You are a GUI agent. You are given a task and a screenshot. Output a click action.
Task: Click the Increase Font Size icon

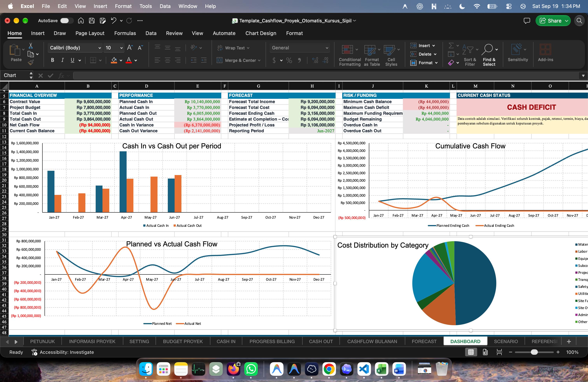130,48
